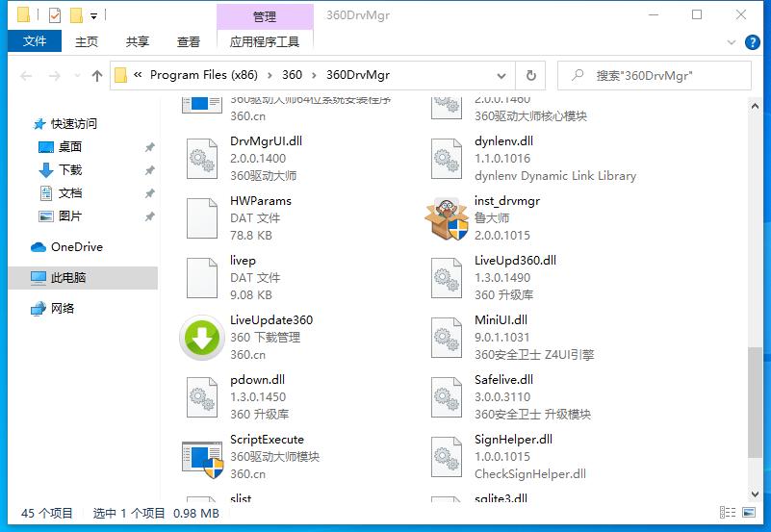
Task: Select 此电脑 in navigation pane
Action: click(84, 278)
